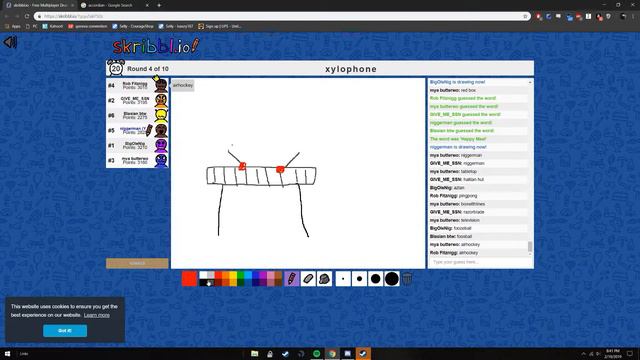Pick the bright red palette swatch

click(218, 276)
